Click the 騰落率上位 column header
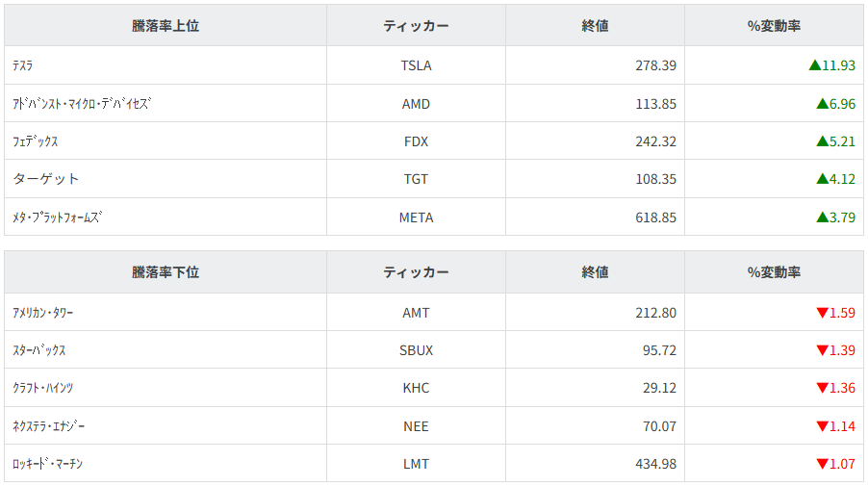868x486 pixels. (x=166, y=26)
